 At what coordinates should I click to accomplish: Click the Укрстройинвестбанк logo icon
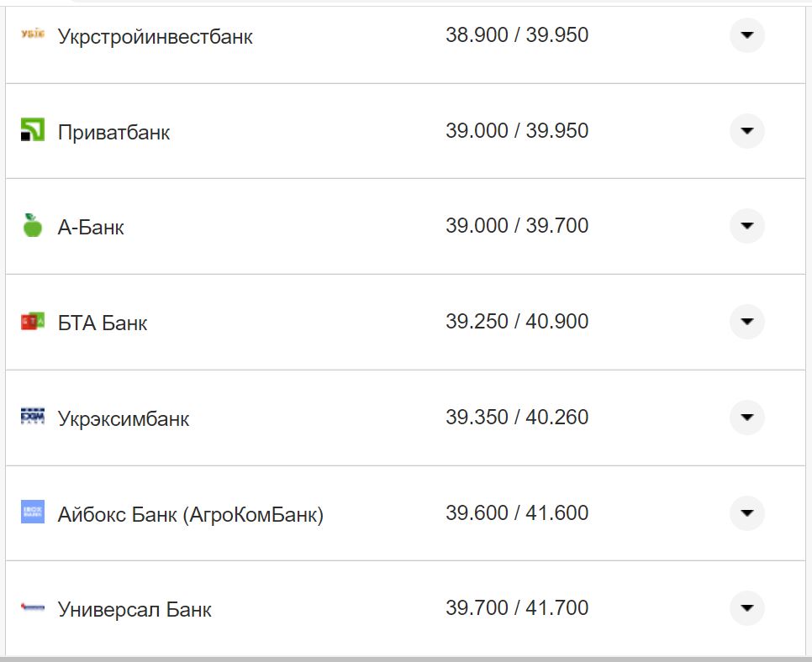coord(32,34)
